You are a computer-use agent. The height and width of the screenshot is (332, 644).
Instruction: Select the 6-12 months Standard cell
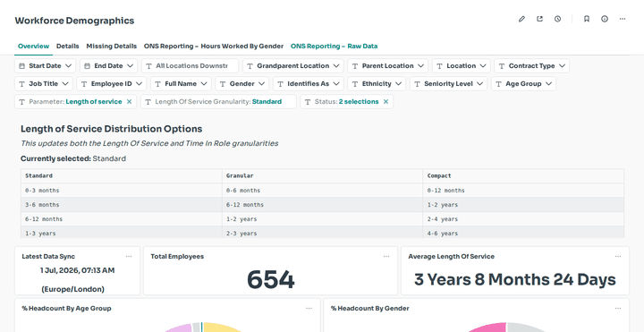click(121, 219)
